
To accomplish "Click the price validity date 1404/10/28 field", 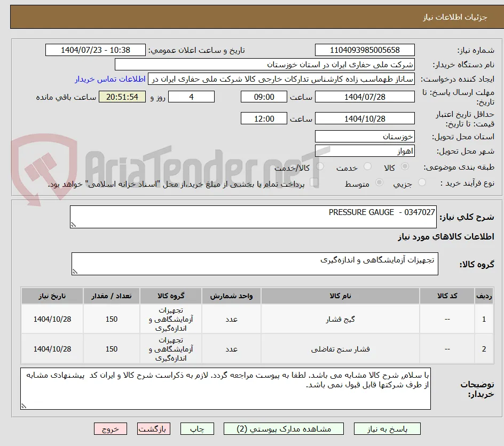I will [365, 118].
